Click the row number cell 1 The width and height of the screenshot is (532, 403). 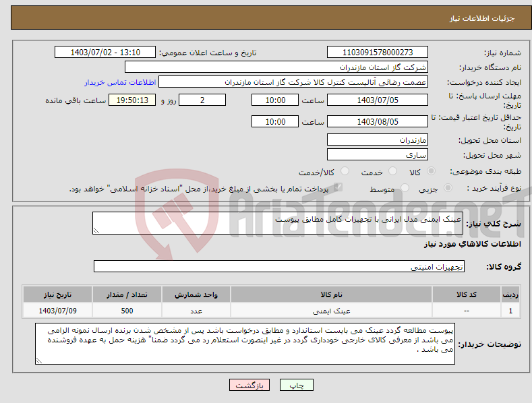point(510,311)
